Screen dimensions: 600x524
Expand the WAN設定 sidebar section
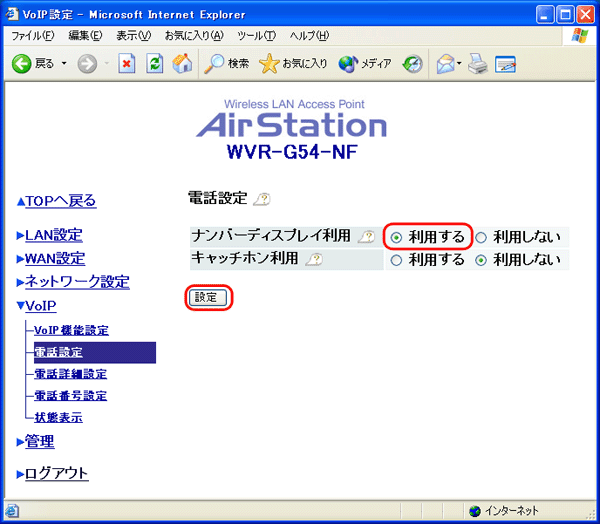(x=55, y=258)
